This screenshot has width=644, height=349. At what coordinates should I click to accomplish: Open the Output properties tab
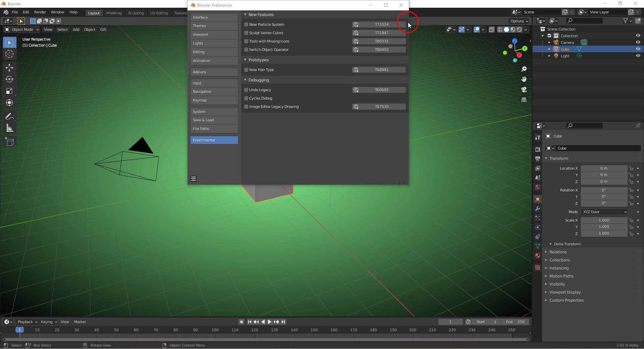(538, 159)
